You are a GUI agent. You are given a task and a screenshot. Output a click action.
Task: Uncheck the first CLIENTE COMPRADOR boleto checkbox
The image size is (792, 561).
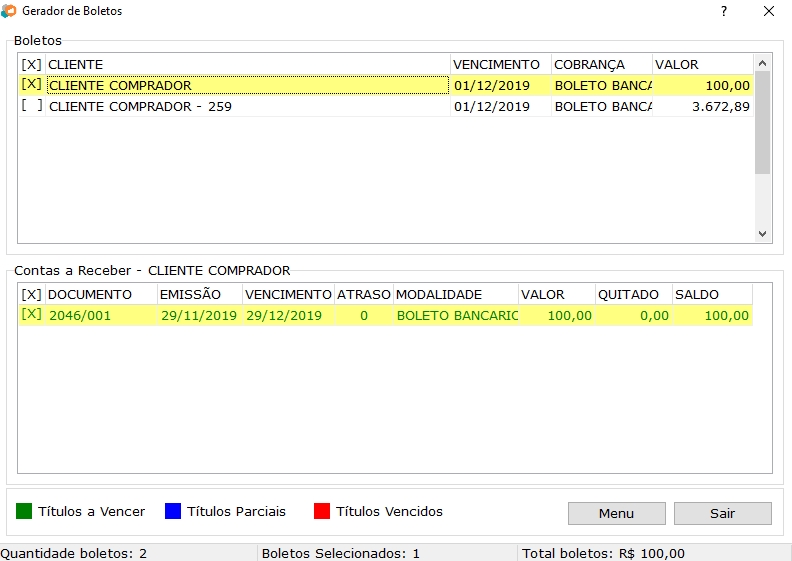(31, 85)
